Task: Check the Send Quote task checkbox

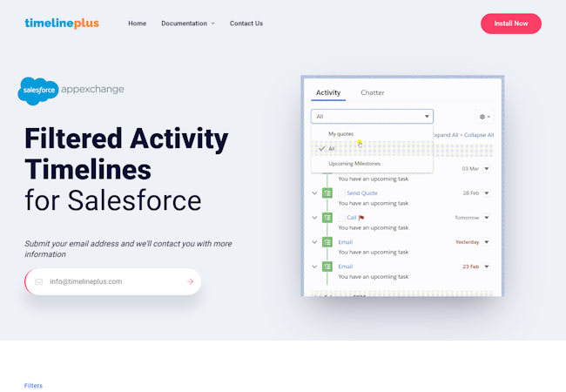Action: [342, 193]
